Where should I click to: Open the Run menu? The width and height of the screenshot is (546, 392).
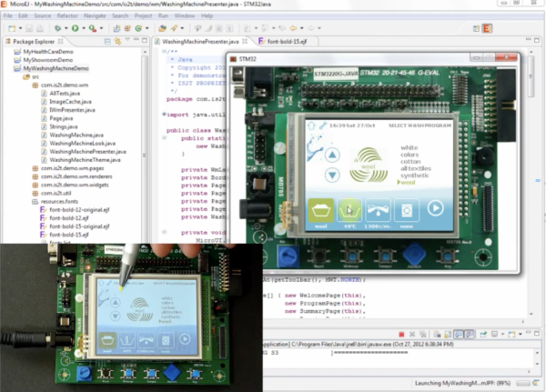[x=163, y=15]
